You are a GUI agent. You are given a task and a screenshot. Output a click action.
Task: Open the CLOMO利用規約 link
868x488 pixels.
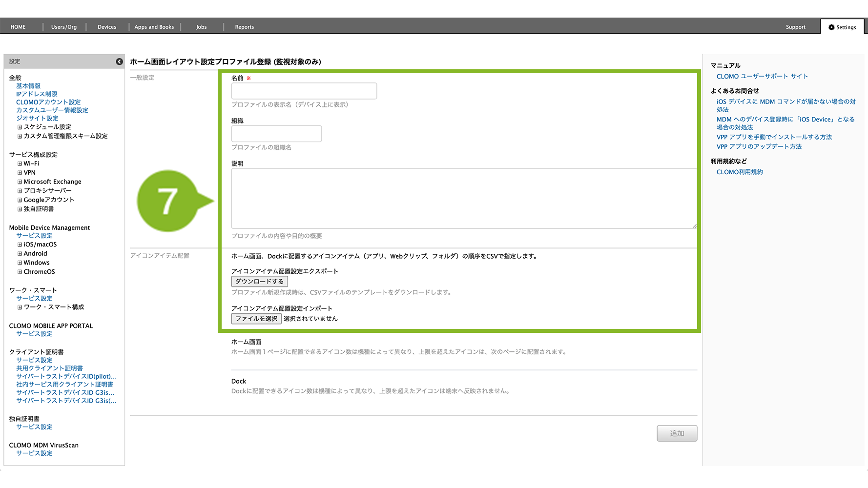click(x=739, y=172)
